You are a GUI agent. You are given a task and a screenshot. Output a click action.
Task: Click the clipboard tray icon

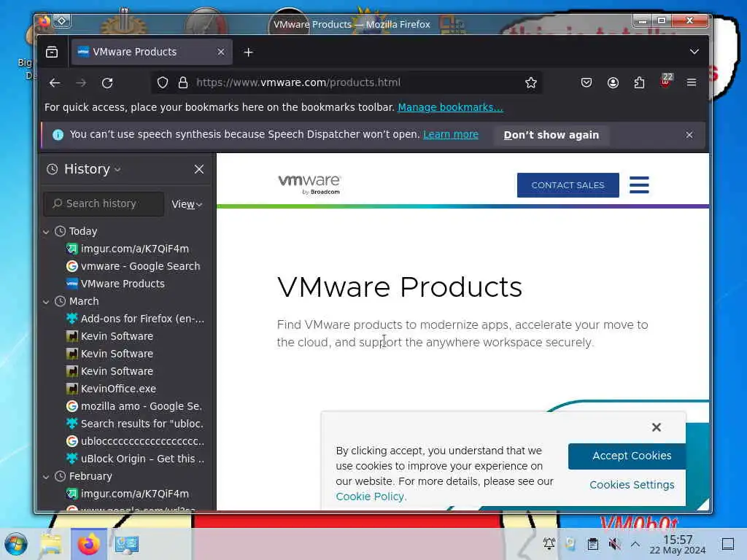(592, 544)
